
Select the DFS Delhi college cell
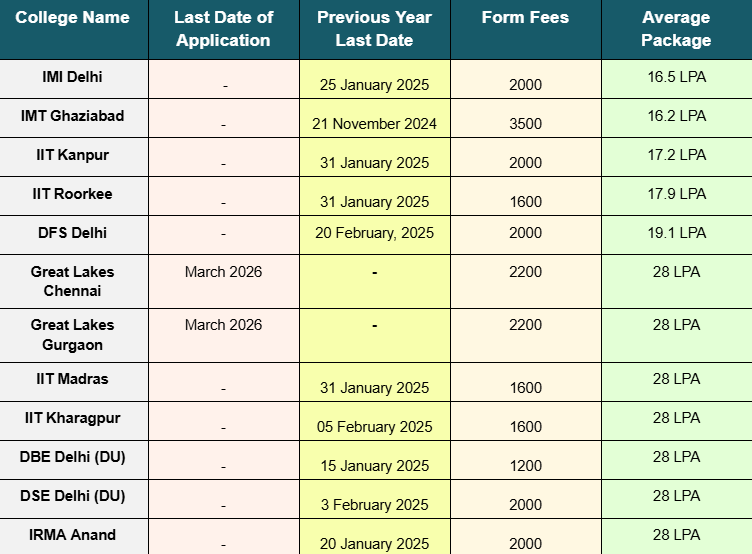(x=72, y=233)
